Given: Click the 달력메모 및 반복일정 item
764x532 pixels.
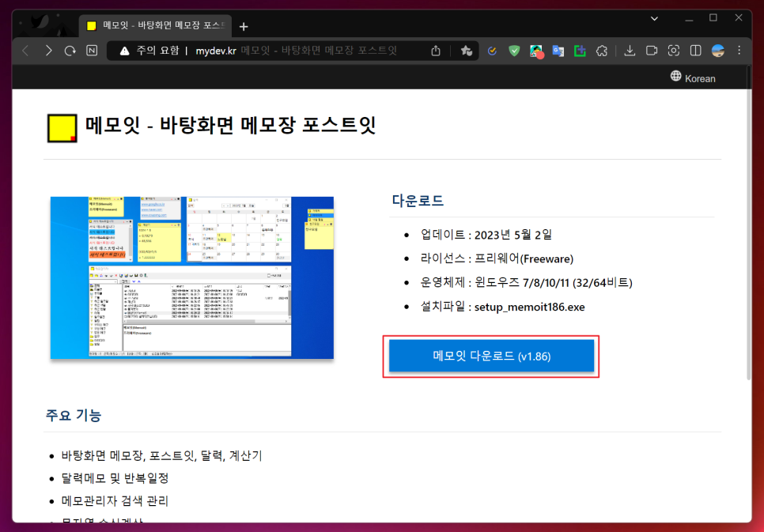Looking at the screenshot, I should 115,478.
